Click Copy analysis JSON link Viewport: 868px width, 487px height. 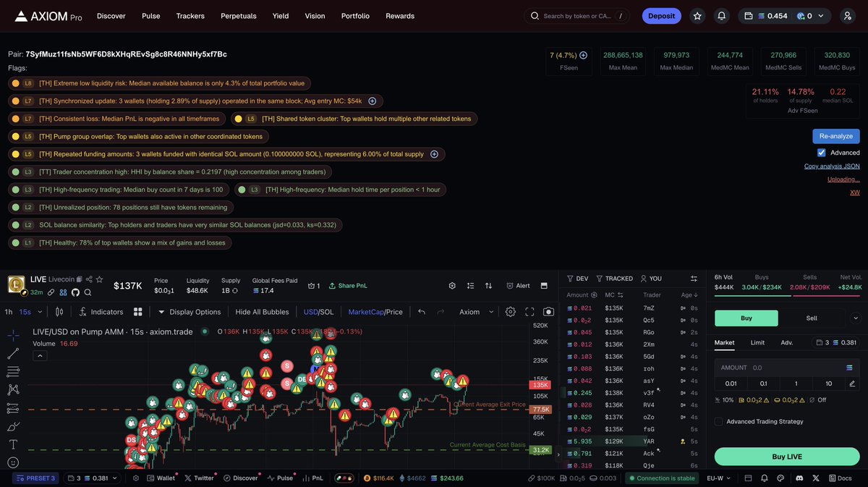[x=832, y=166]
